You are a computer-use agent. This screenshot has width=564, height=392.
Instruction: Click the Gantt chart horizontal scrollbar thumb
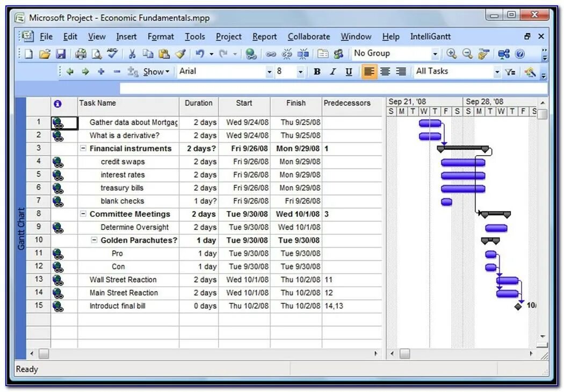[x=405, y=353]
